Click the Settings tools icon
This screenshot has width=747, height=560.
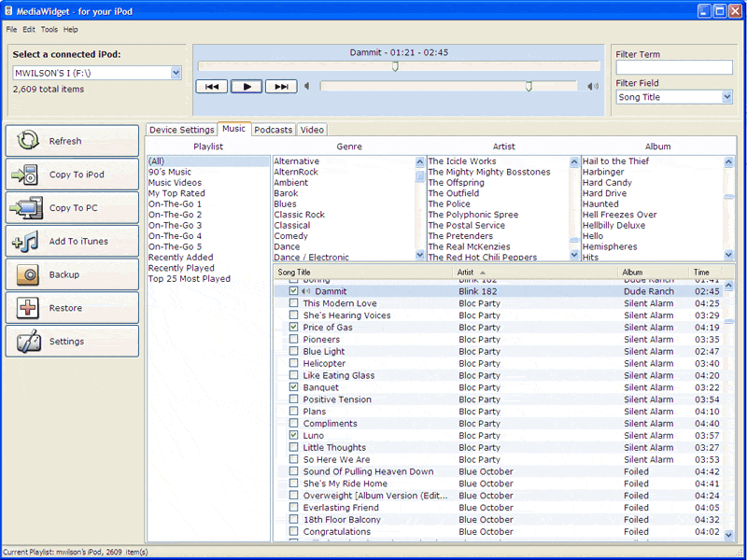pos(28,342)
